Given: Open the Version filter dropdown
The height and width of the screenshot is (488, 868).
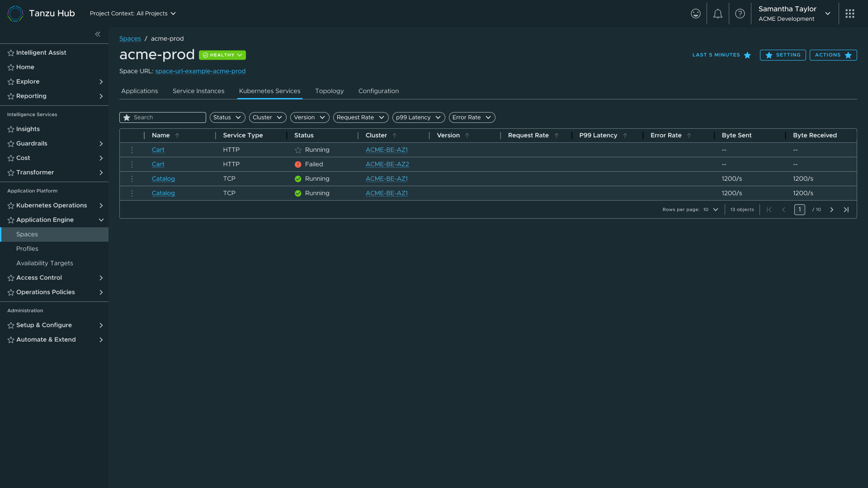Looking at the screenshot, I should tap(310, 117).
